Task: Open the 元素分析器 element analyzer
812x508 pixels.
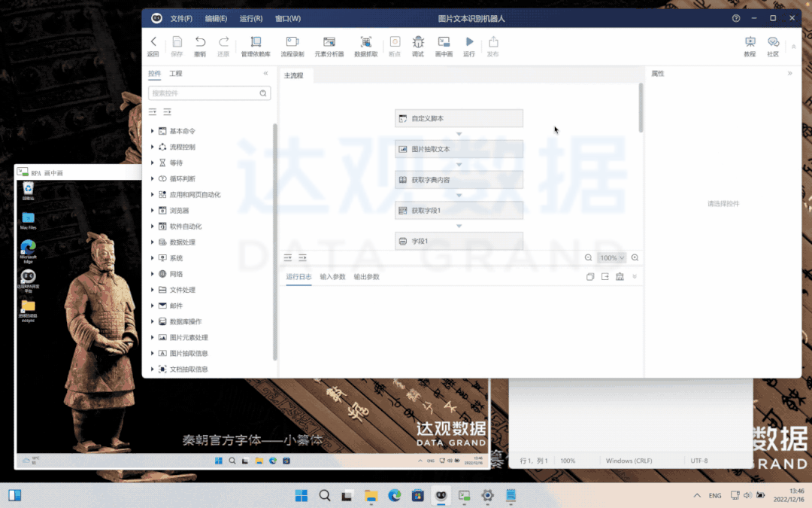Action: pyautogui.click(x=329, y=46)
